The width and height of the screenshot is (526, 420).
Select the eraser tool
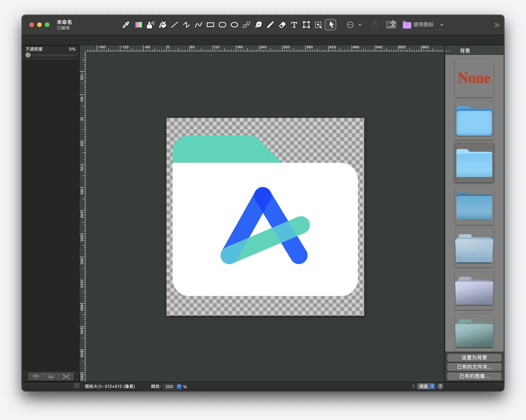click(x=282, y=25)
